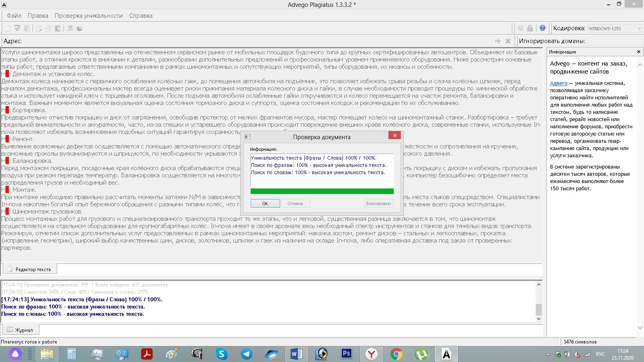Click the dialog's Уникальность текста result line
Screen dimensions: 644x362
pos(314,158)
